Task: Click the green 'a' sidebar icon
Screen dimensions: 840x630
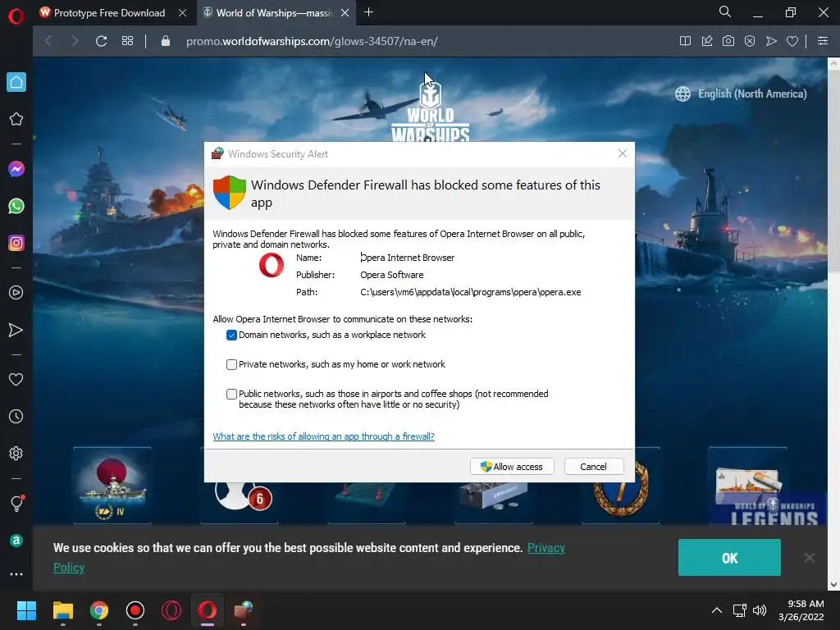Action: tap(16, 541)
